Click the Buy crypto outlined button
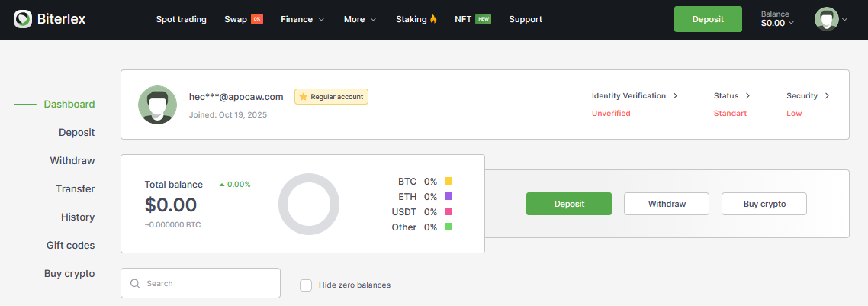The image size is (868, 306). pyautogui.click(x=764, y=204)
